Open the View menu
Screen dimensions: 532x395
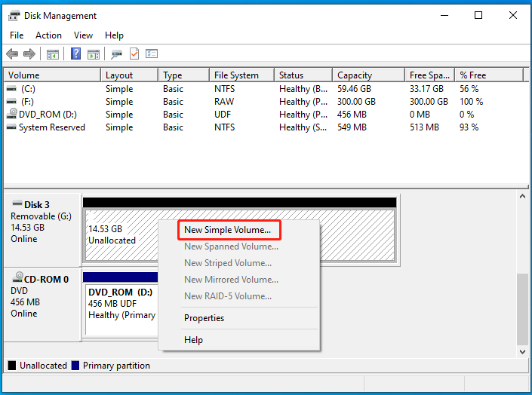(83, 35)
